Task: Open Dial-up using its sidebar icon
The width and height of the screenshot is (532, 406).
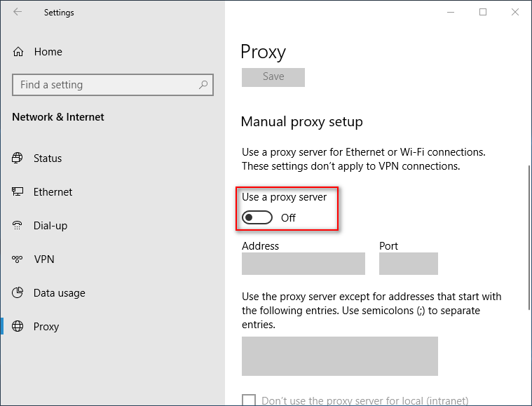Action: pos(18,226)
